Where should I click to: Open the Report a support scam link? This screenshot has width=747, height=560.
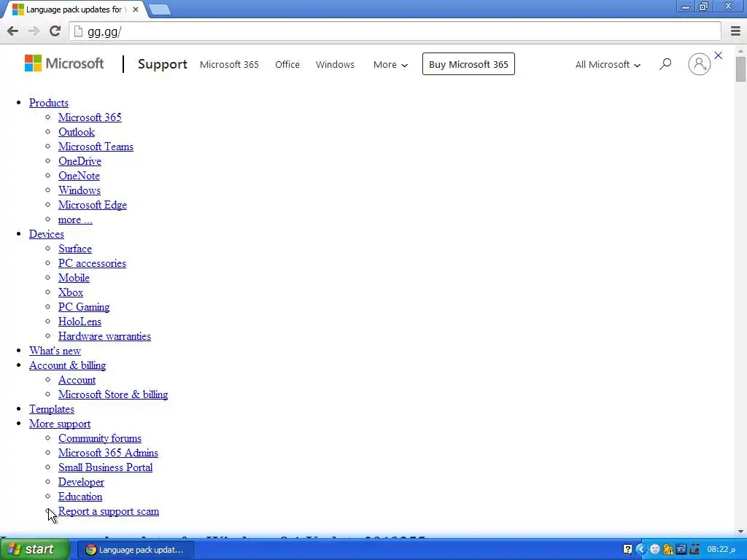[x=109, y=511]
